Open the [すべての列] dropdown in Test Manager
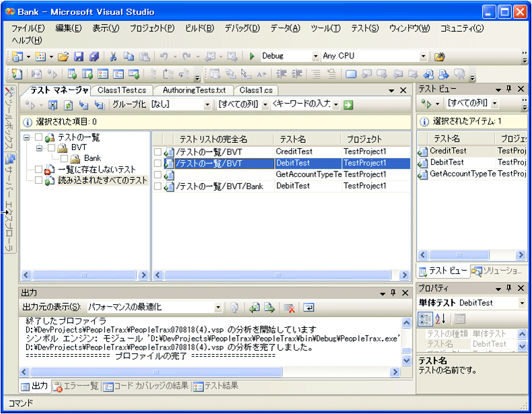This screenshot has width=532, height=414. click(x=265, y=105)
